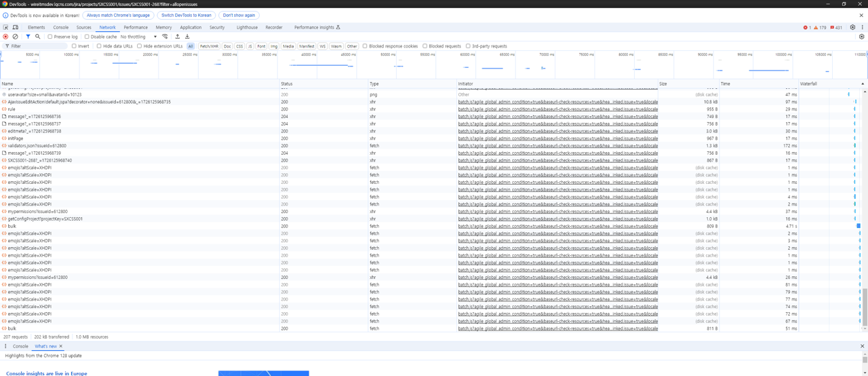The image size is (868, 376).
Task: Sort by the Time column header
Action: [758, 83]
